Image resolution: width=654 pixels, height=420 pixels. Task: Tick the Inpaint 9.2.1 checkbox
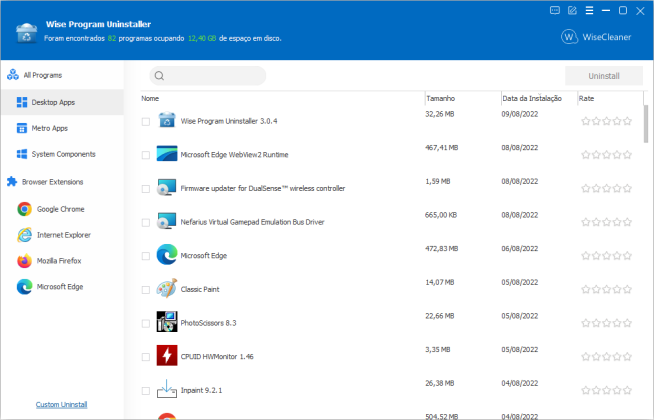pos(146,391)
